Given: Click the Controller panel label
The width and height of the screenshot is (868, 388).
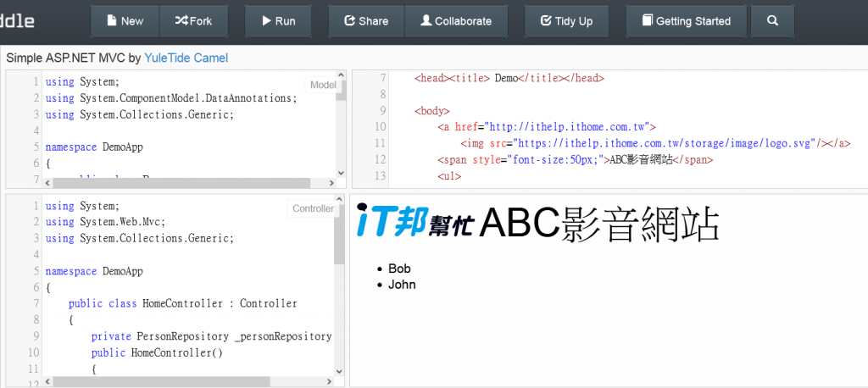Looking at the screenshot, I should point(314,208).
